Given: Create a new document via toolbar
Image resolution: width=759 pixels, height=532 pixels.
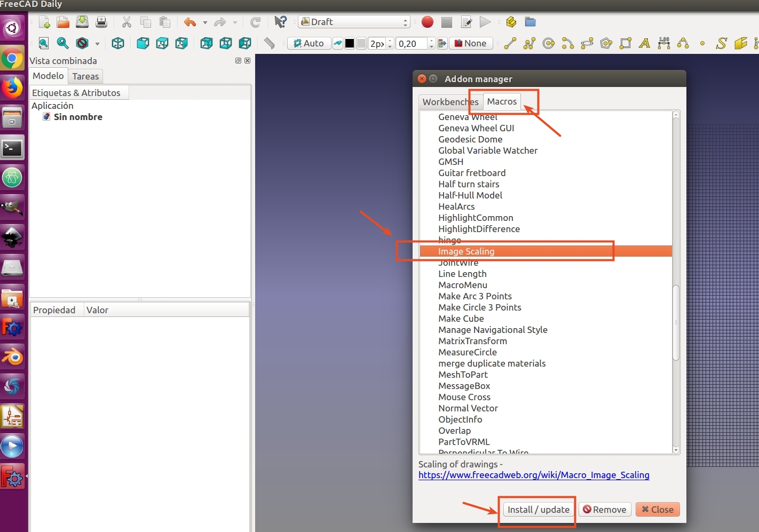Looking at the screenshot, I should (x=44, y=22).
